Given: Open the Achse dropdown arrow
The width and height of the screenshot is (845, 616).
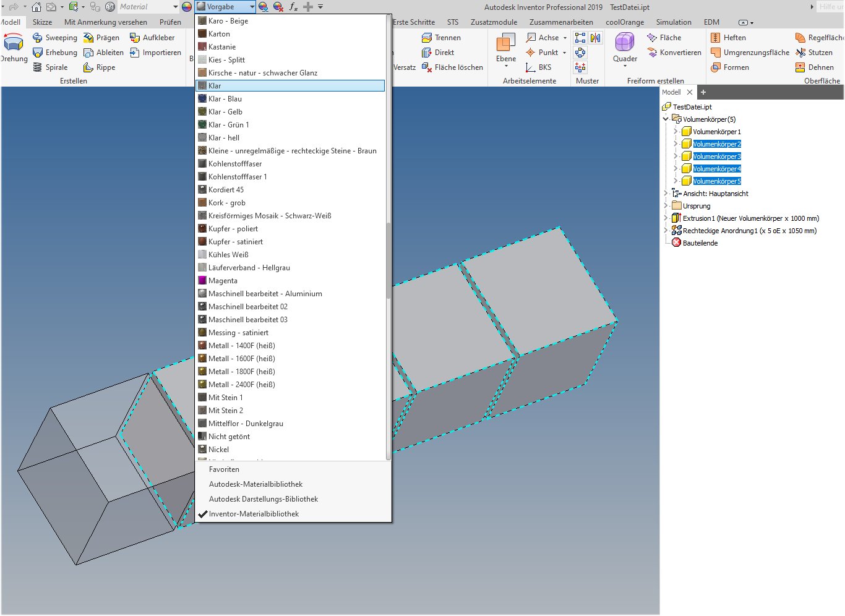Looking at the screenshot, I should point(564,37).
